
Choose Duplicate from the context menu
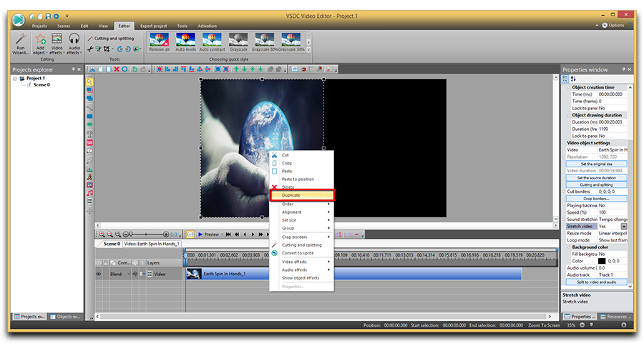[302, 195]
